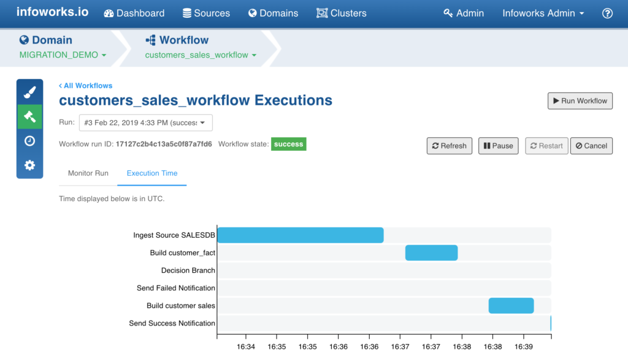Open Sources from the top navigation bar
Screen dimensions: 628x364
pyautogui.click(x=206, y=12)
